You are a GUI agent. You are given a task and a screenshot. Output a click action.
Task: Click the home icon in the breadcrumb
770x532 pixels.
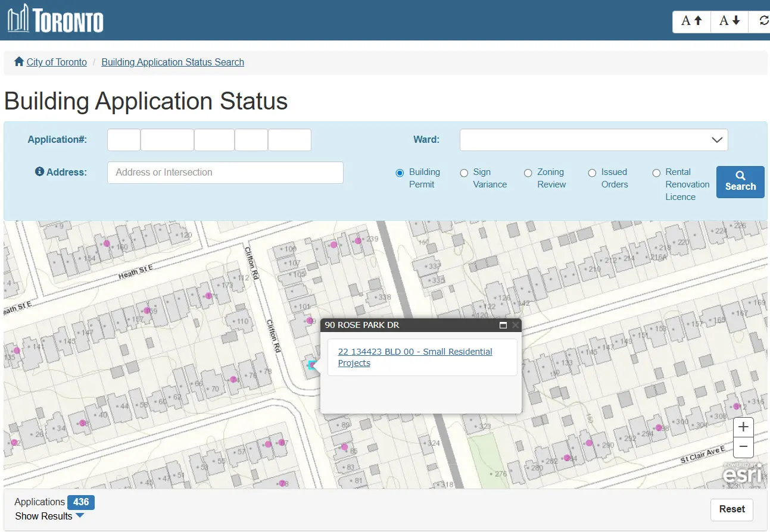[17, 61]
